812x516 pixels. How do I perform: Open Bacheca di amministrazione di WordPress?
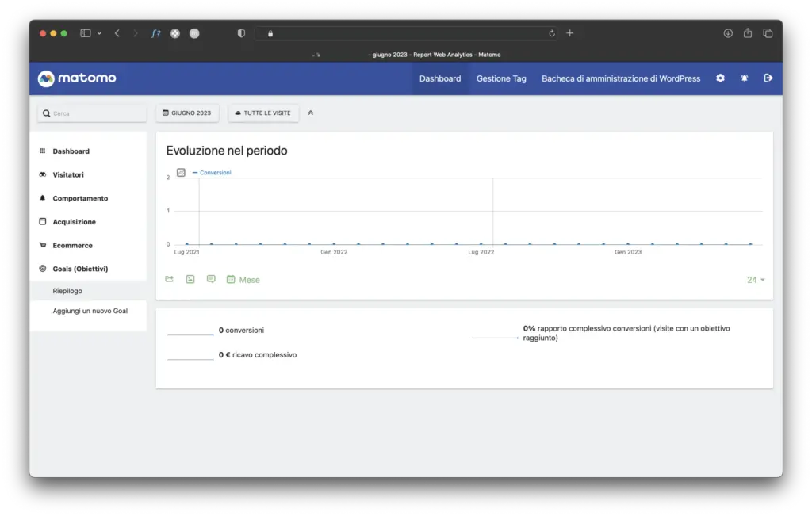(x=621, y=78)
